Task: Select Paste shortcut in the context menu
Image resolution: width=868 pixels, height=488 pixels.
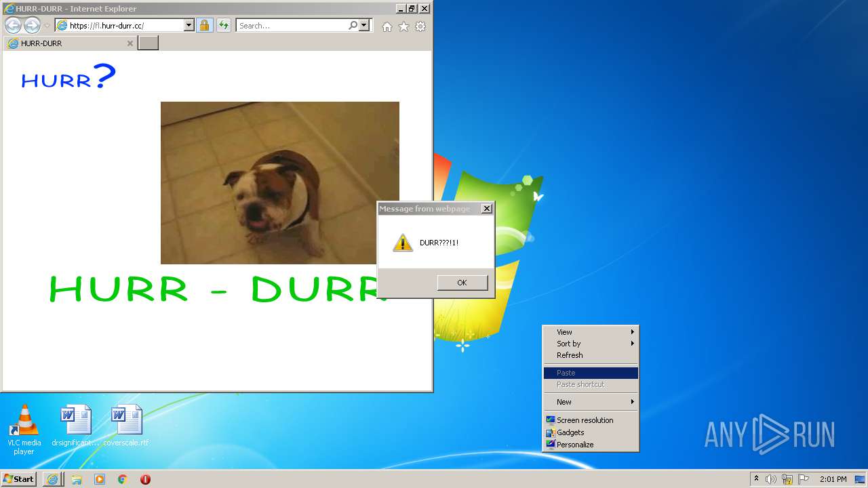Action: pyautogui.click(x=591, y=384)
